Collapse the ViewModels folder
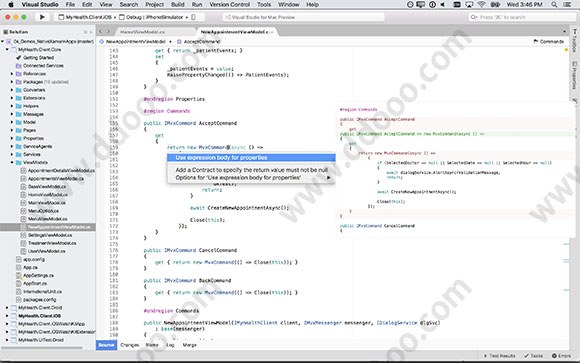Viewport: 580px width, 363px height. click(x=12, y=162)
